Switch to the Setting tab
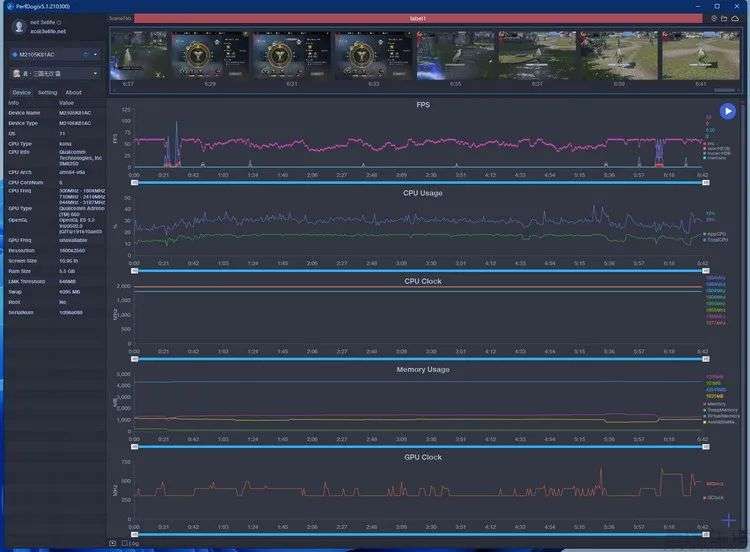Image resolution: width=750 pixels, height=552 pixels. point(47,92)
